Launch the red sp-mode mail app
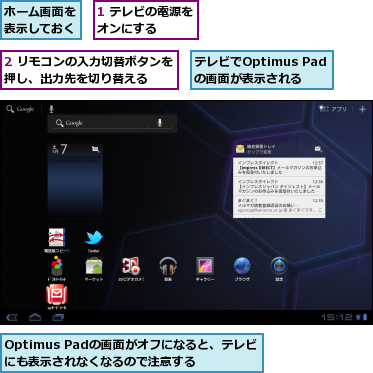 tap(57, 297)
